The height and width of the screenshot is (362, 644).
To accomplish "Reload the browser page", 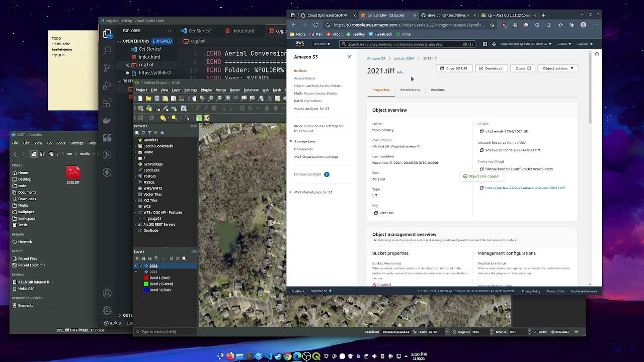I will tap(315, 25).
